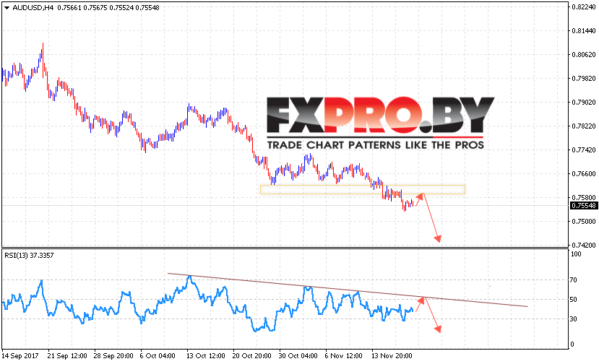
Task: Select price scale value 0.79820
Action: click(x=584, y=78)
